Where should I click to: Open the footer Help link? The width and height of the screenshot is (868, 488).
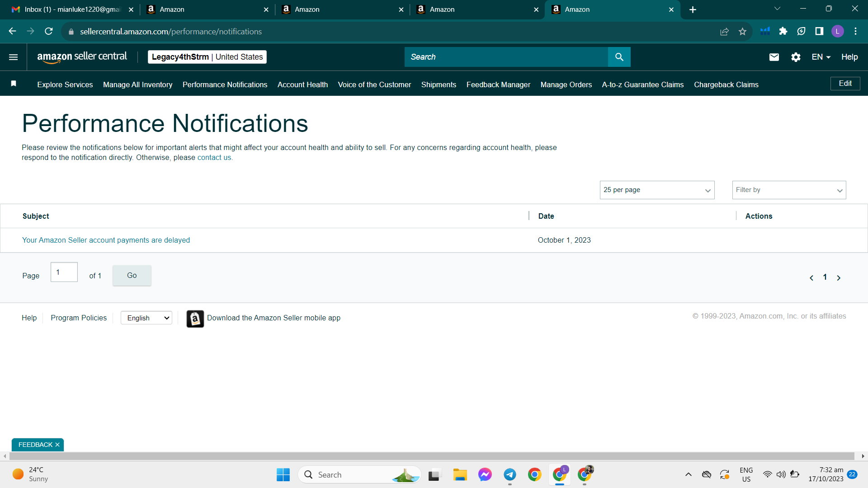29,318
